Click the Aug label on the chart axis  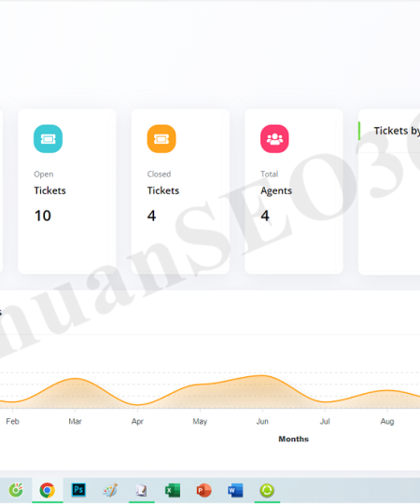point(387,421)
